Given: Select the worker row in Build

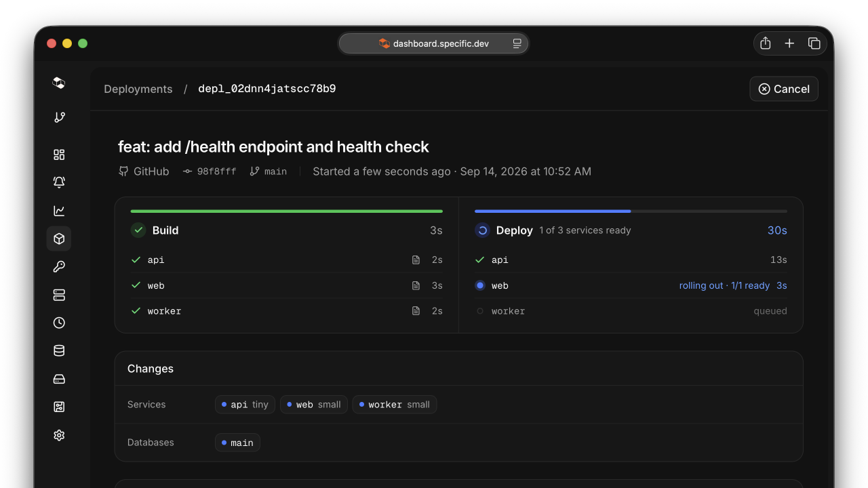Looking at the screenshot, I should coord(286,311).
